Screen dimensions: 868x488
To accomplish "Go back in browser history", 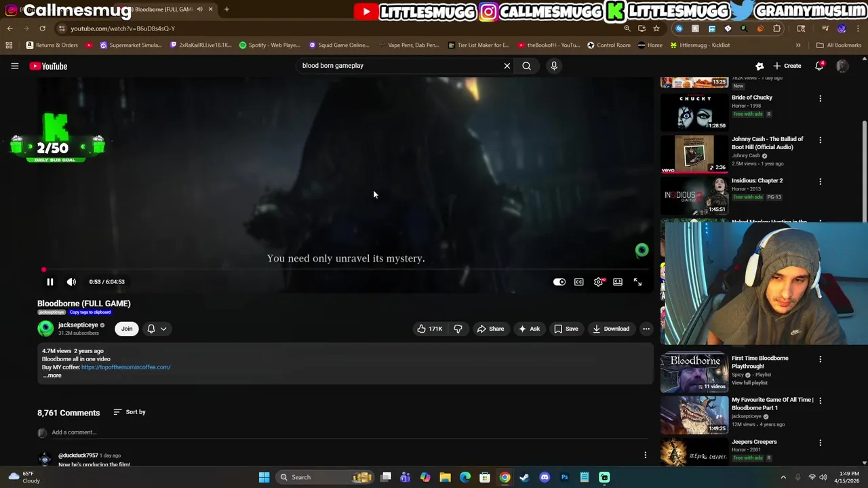I will pos(10,28).
